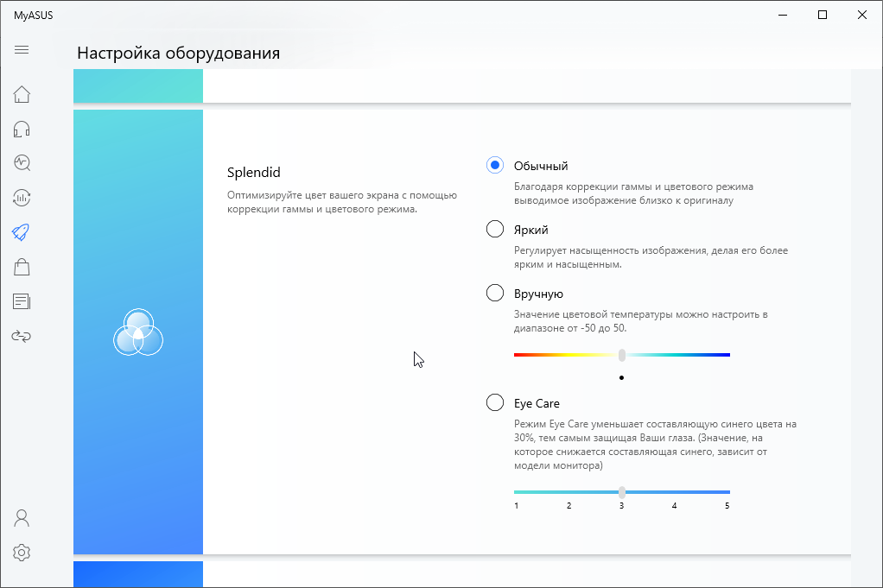This screenshot has height=588, width=883.
Task: Click the Обычный option label
Action: (541, 166)
